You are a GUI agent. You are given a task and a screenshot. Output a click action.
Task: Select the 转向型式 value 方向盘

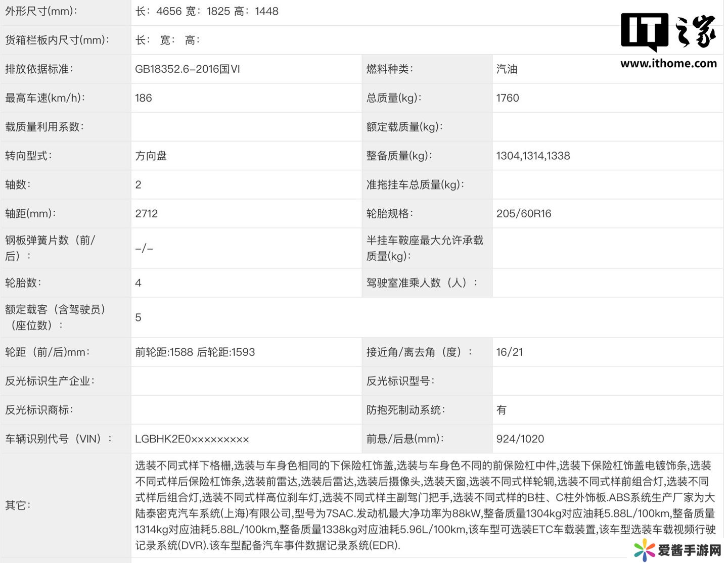[151, 156]
